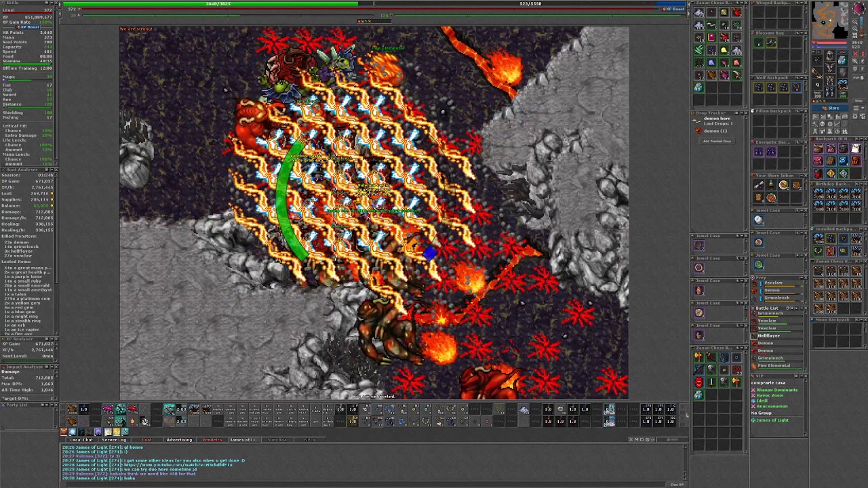Click Chat Off label at bottom right
Viewport: 868px width, 488px height.
pyautogui.click(x=677, y=484)
